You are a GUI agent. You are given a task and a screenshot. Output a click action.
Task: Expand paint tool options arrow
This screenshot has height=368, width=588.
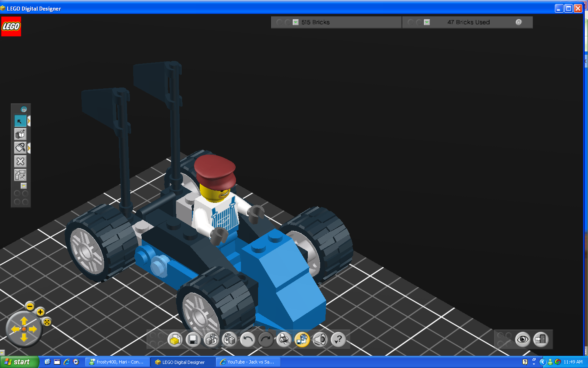29,148
